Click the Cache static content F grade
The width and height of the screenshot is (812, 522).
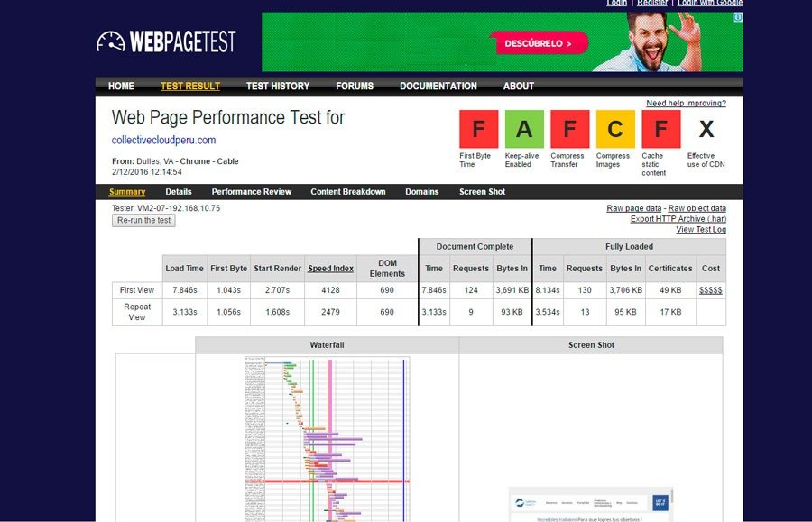point(660,129)
